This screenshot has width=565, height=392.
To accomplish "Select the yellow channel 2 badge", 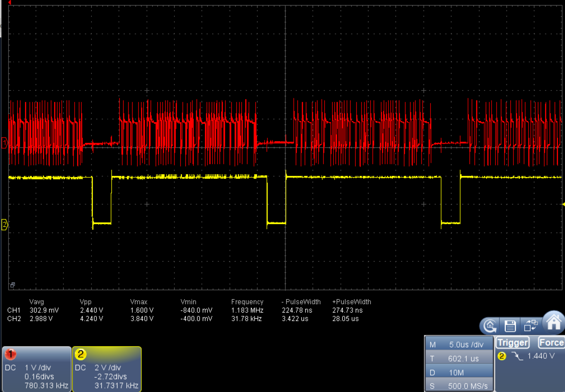I will point(80,354).
